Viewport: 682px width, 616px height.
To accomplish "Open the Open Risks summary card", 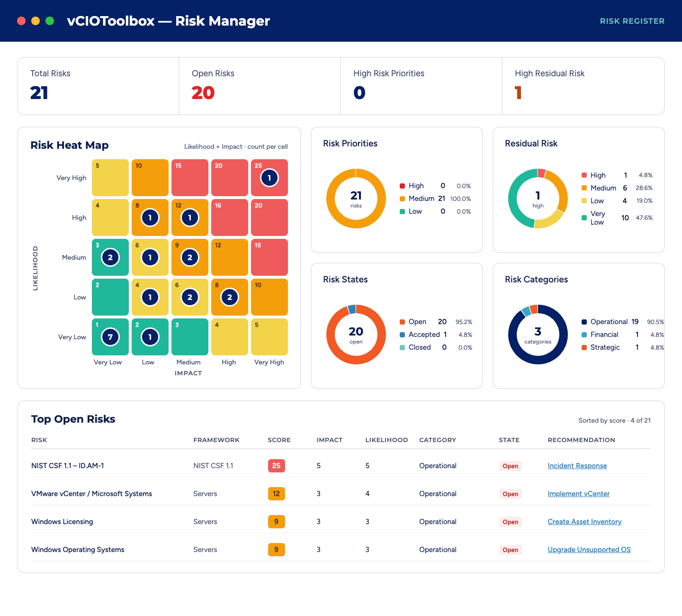I will tap(260, 86).
